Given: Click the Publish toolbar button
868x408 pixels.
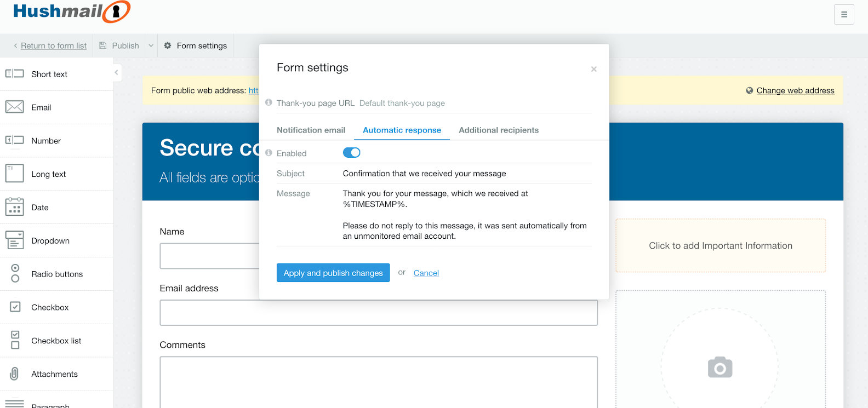Looking at the screenshot, I should click(x=119, y=45).
